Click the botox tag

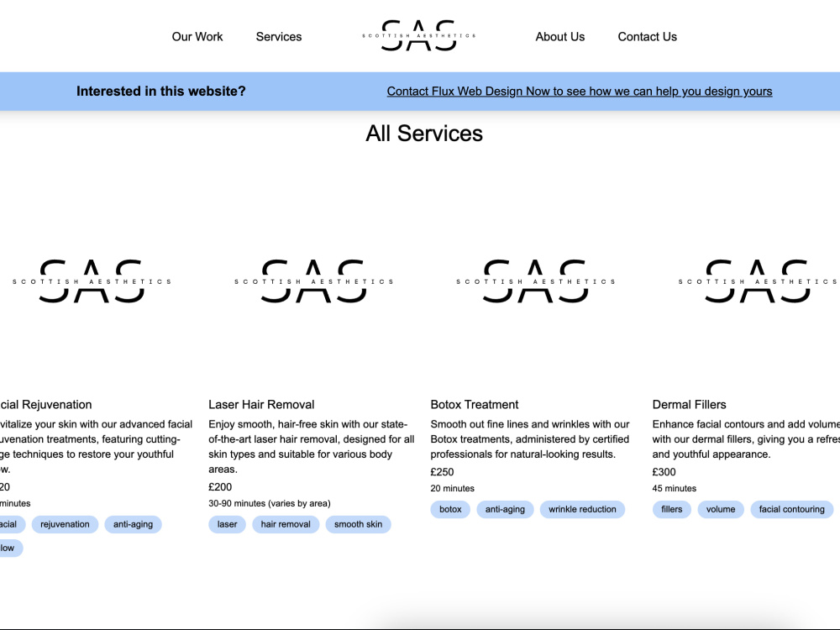coord(450,510)
